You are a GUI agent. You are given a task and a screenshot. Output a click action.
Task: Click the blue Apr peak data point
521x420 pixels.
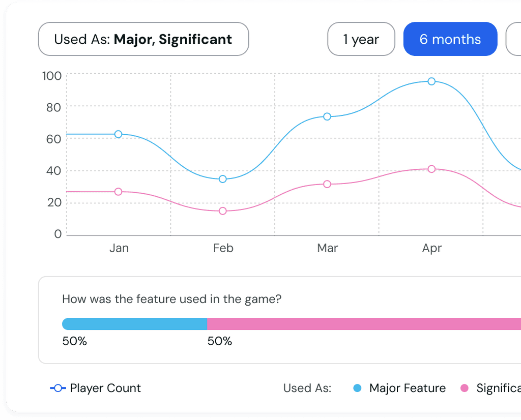[431, 81]
